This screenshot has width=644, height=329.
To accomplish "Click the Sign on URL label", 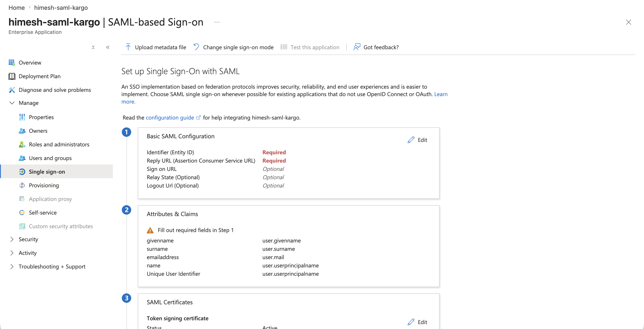I will click(161, 169).
